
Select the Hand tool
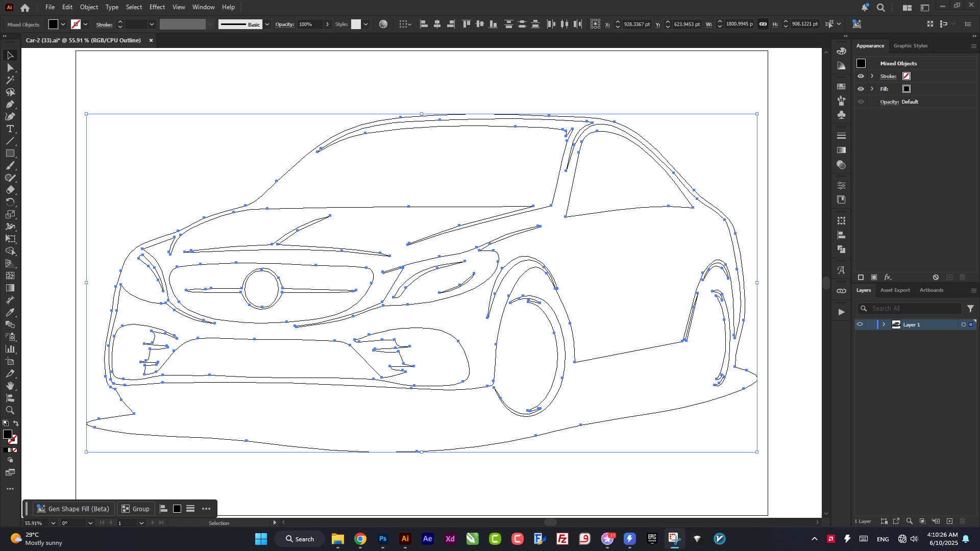pos(10,386)
